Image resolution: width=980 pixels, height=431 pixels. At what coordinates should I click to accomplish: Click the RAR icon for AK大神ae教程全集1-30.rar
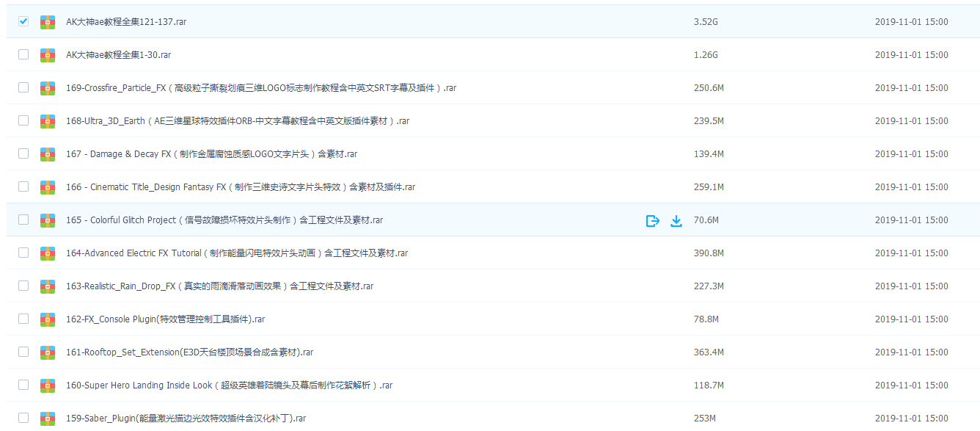48,55
